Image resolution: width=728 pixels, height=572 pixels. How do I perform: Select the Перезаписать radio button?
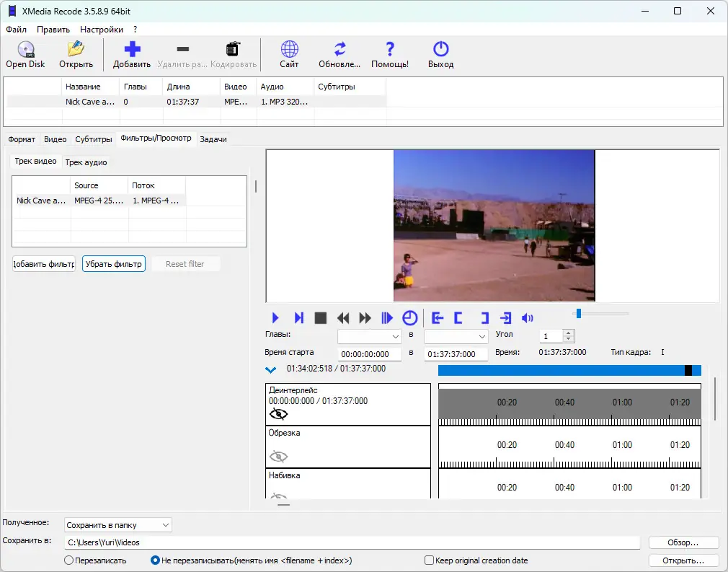tap(69, 560)
